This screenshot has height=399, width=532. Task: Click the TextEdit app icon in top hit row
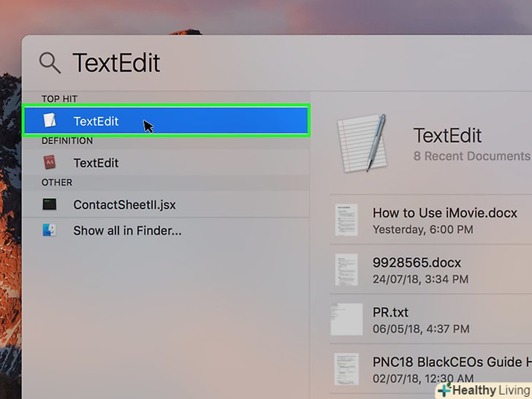pos(50,121)
